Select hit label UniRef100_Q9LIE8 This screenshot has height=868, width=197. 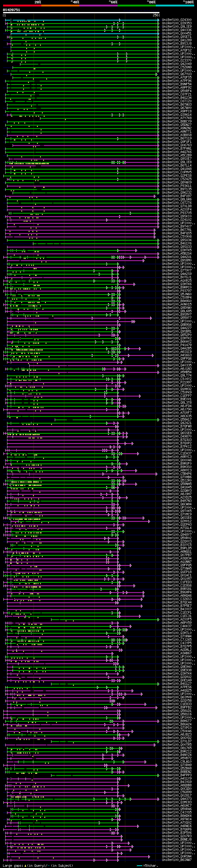tap(177, 162)
